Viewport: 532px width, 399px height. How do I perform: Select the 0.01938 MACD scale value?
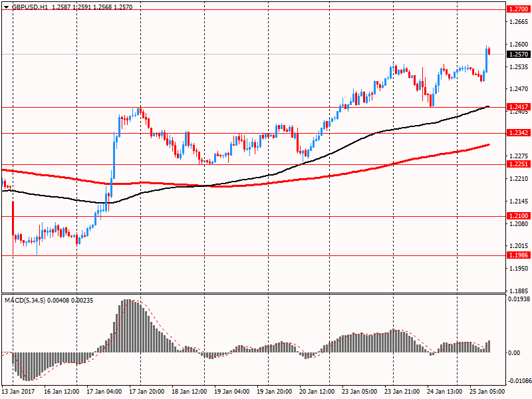[x=519, y=299]
